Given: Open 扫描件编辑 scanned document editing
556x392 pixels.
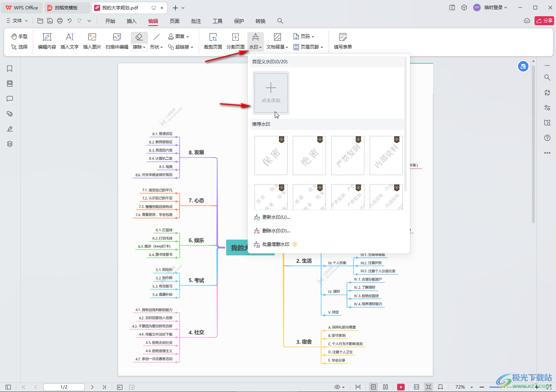Looking at the screenshot, I should (x=117, y=41).
